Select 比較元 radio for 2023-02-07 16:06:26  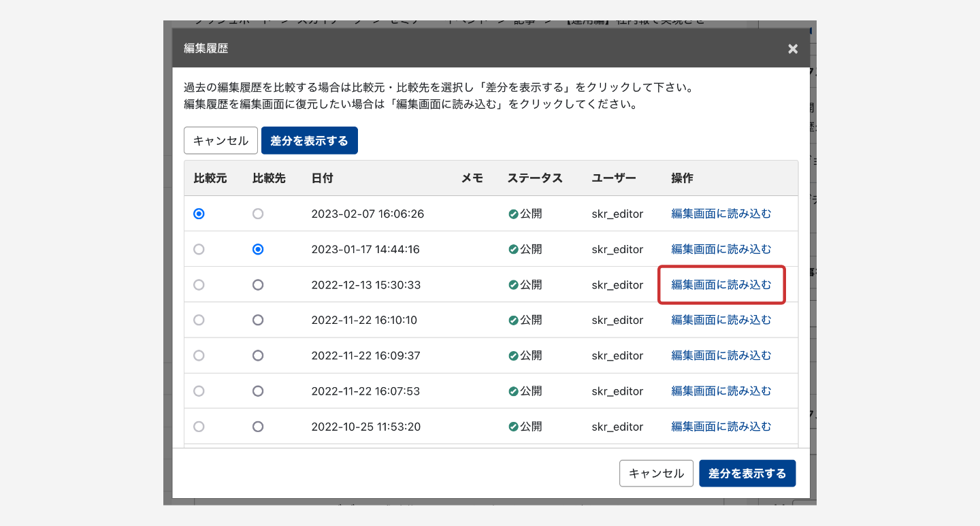click(x=199, y=214)
